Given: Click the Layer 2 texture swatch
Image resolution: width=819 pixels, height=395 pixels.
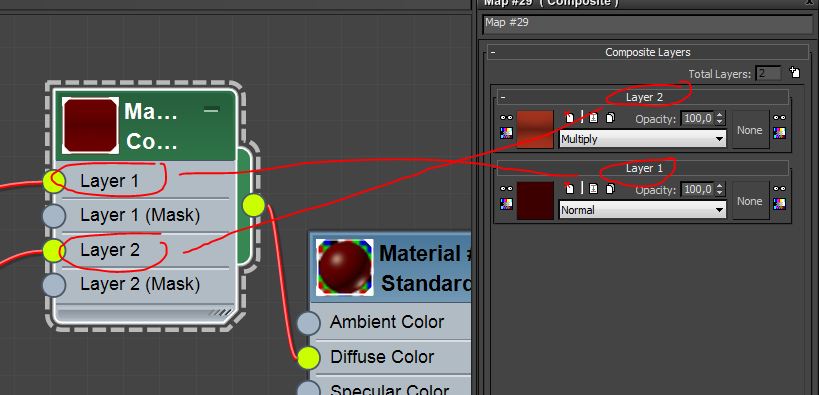Looking at the screenshot, I should point(535,130).
